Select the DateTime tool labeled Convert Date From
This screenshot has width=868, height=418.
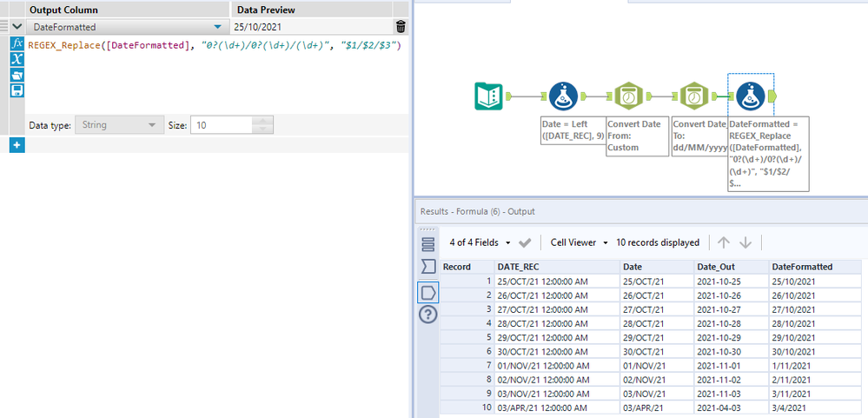(629, 96)
